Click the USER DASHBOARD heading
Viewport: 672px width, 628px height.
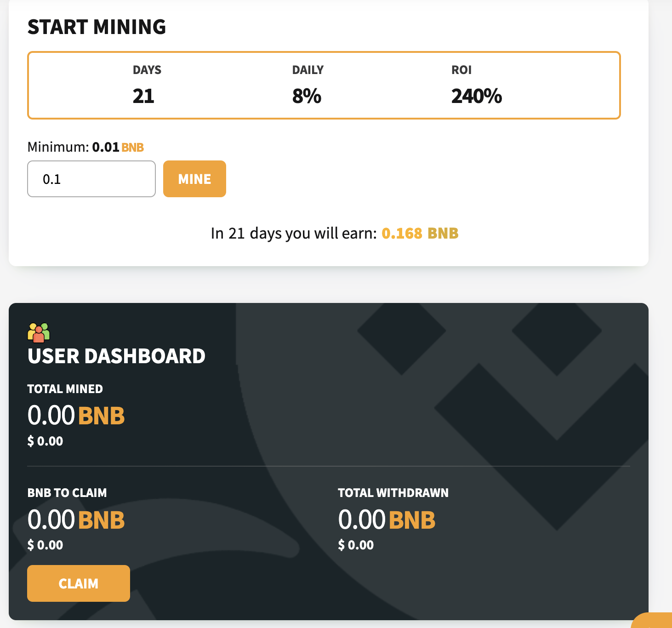[116, 356]
